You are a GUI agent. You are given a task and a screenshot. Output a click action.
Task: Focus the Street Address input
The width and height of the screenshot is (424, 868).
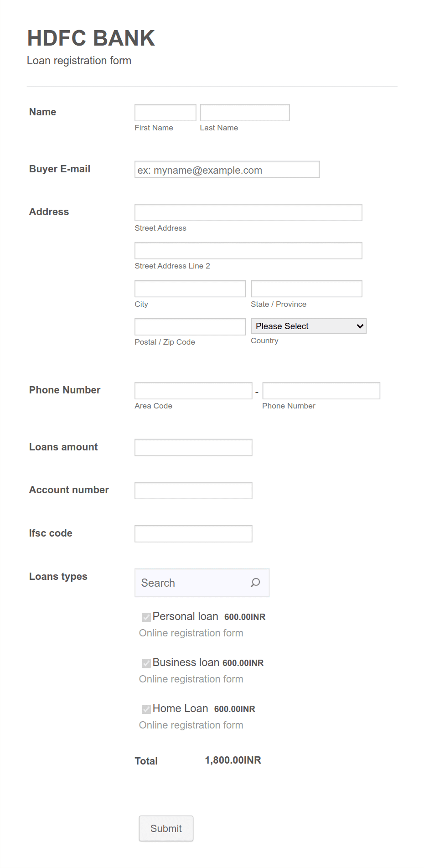coord(248,212)
